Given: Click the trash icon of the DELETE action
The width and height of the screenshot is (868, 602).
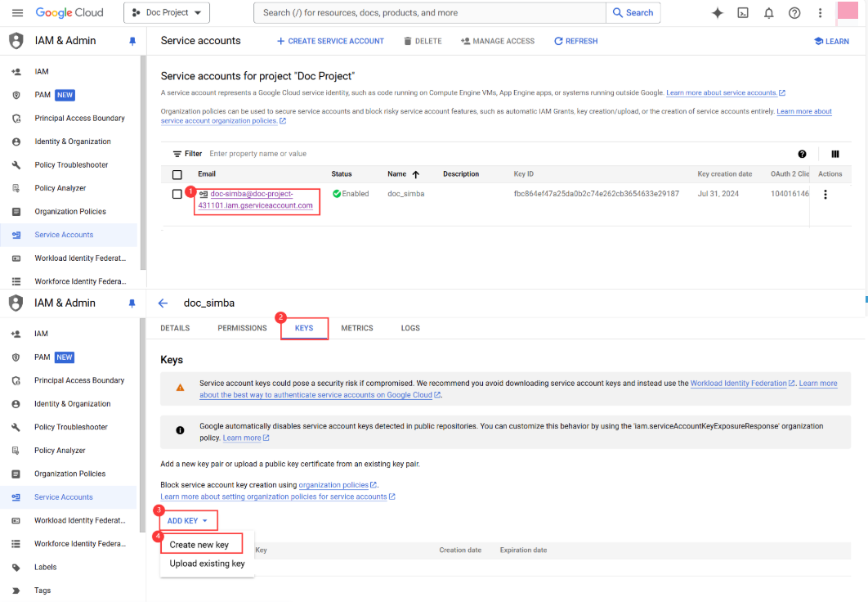Looking at the screenshot, I should [x=407, y=41].
